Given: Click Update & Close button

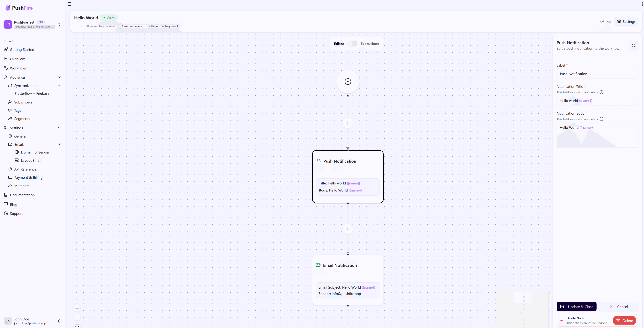Looking at the screenshot, I should click(576, 307).
